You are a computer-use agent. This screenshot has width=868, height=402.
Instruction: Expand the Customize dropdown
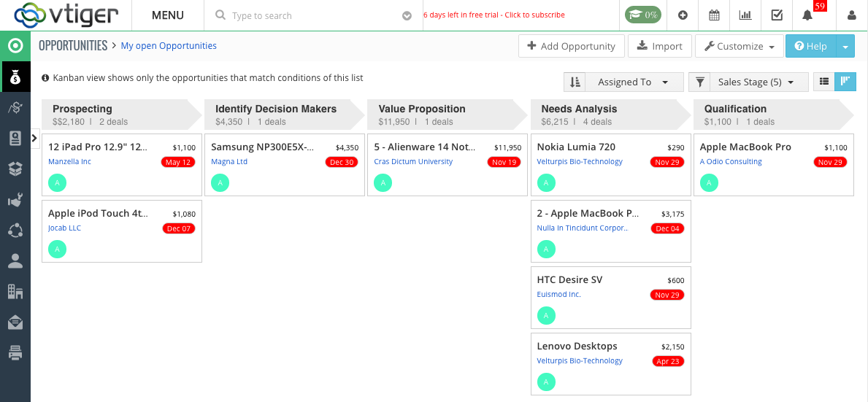pos(739,46)
